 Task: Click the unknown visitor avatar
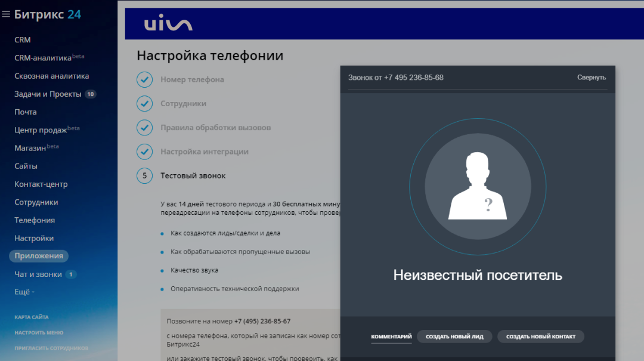point(478,186)
